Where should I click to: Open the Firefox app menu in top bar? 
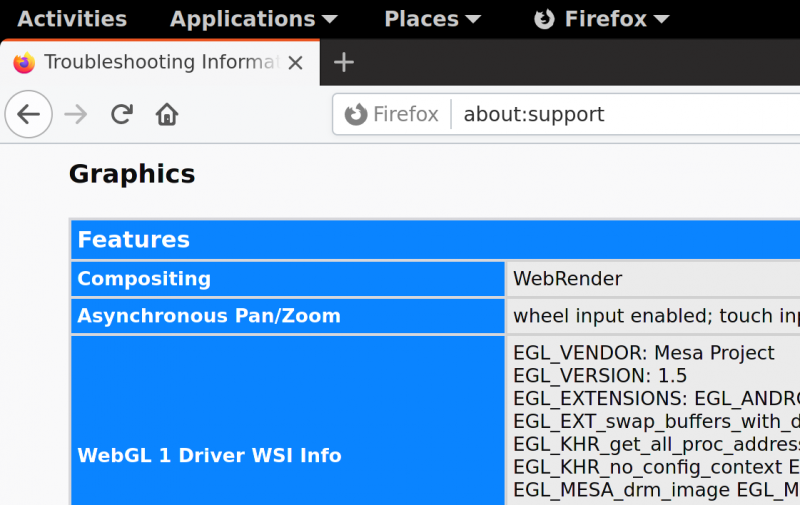(601, 19)
